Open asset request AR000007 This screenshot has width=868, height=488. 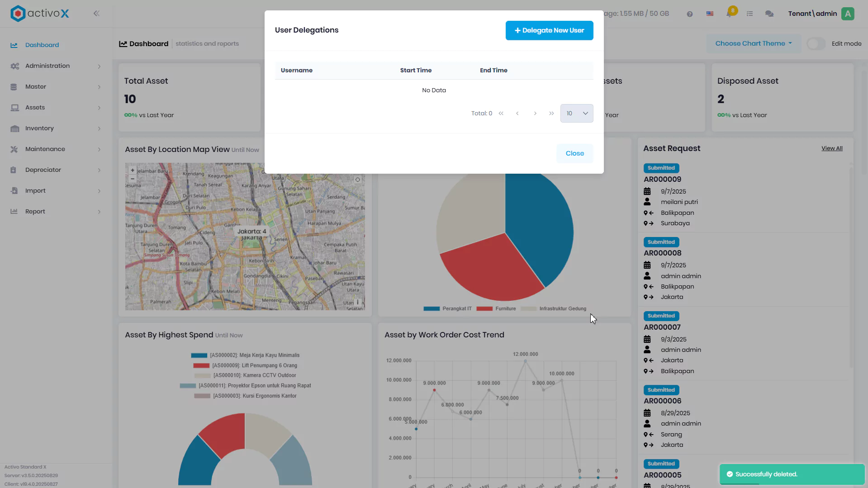pyautogui.click(x=662, y=327)
